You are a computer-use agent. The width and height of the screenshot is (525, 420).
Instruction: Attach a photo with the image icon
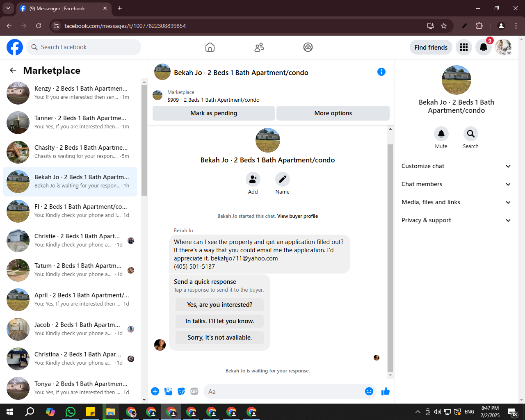[168, 391]
